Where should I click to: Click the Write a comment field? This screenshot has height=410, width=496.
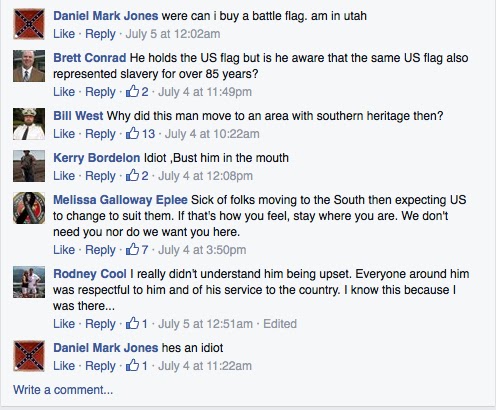click(x=63, y=390)
